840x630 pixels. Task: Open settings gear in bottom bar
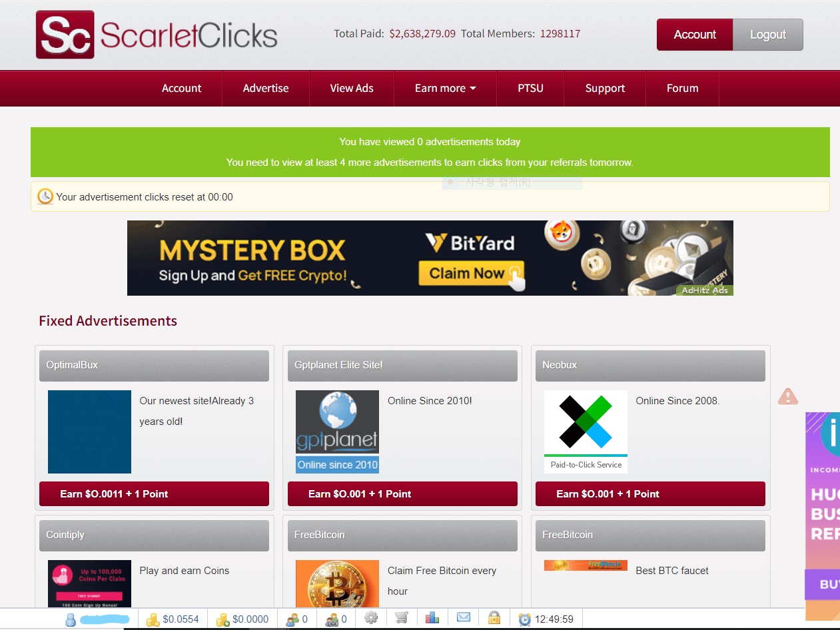[x=371, y=618]
